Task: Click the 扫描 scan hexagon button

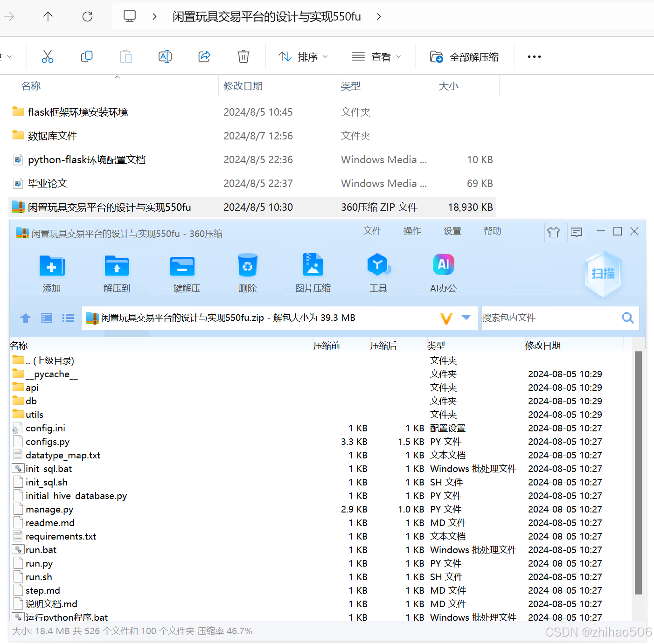Action: point(603,274)
